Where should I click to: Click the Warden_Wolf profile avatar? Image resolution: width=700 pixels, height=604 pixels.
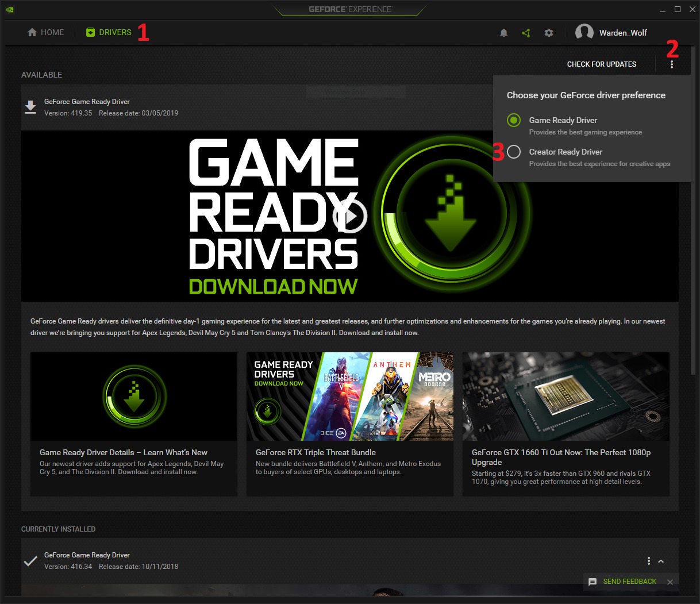click(584, 32)
